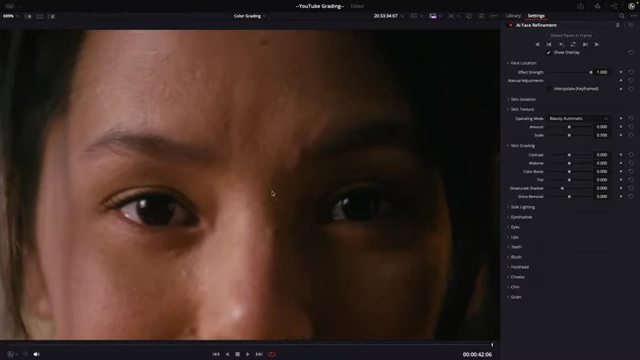
Task: Reset the Contrast value
Action: (x=631, y=155)
